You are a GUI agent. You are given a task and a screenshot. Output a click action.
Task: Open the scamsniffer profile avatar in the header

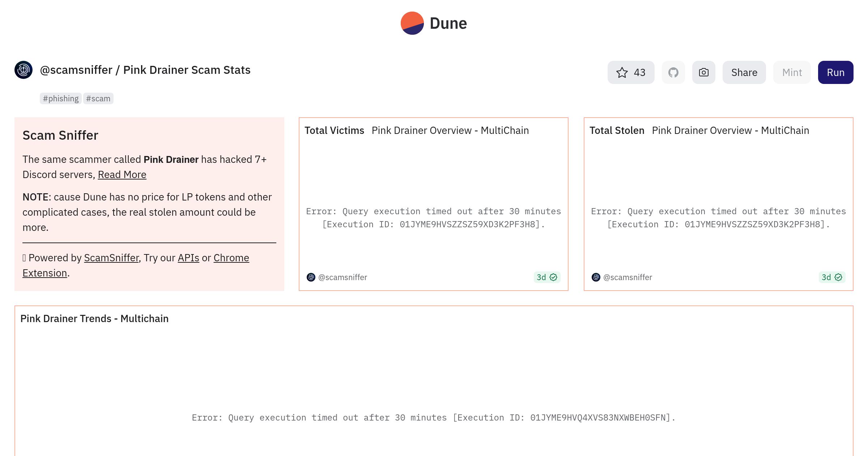tap(24, 70)
